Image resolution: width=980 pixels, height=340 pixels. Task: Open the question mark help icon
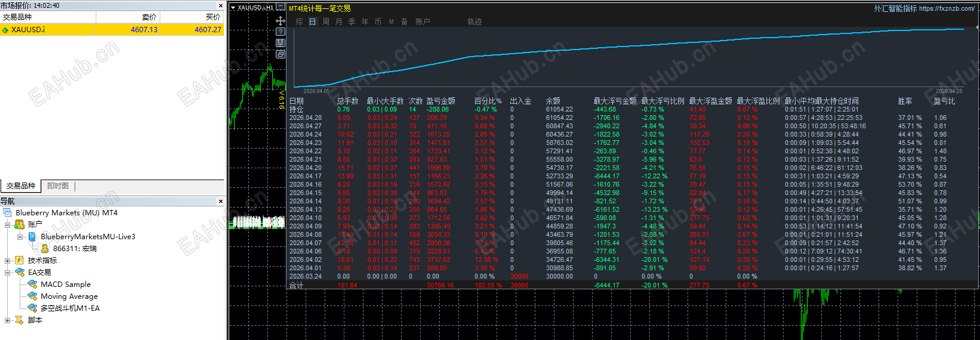(281, 32)
